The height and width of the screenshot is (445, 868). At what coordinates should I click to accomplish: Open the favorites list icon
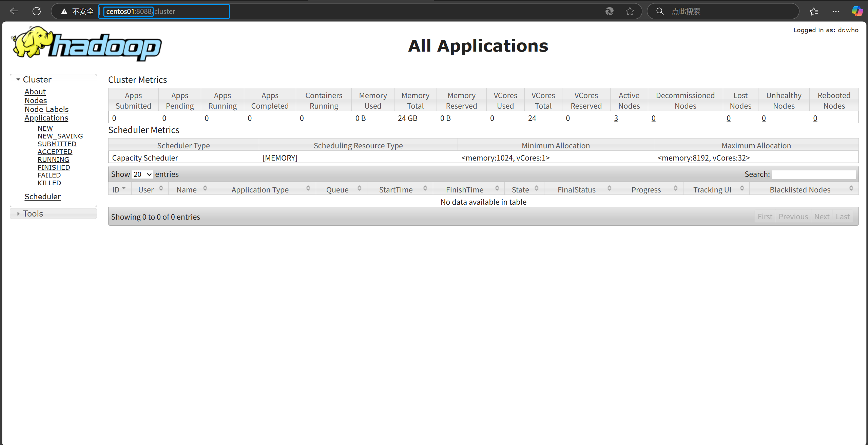[814, 11]
